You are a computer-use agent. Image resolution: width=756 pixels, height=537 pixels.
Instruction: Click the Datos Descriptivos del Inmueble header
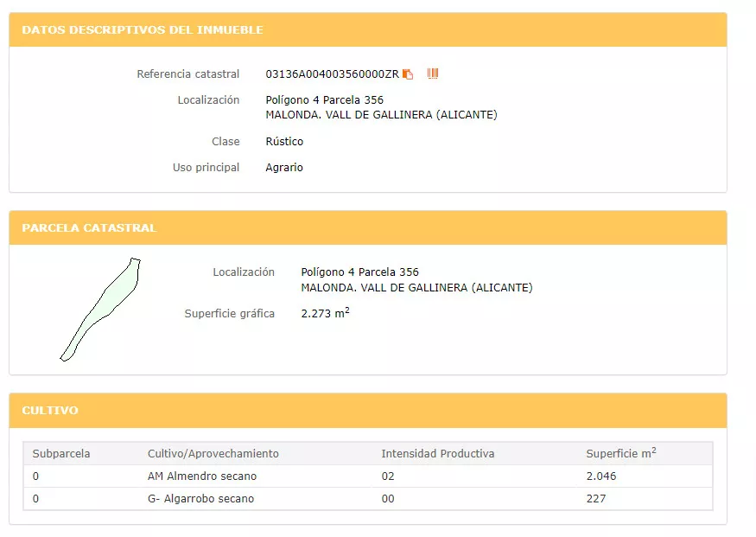click(143, 30)
